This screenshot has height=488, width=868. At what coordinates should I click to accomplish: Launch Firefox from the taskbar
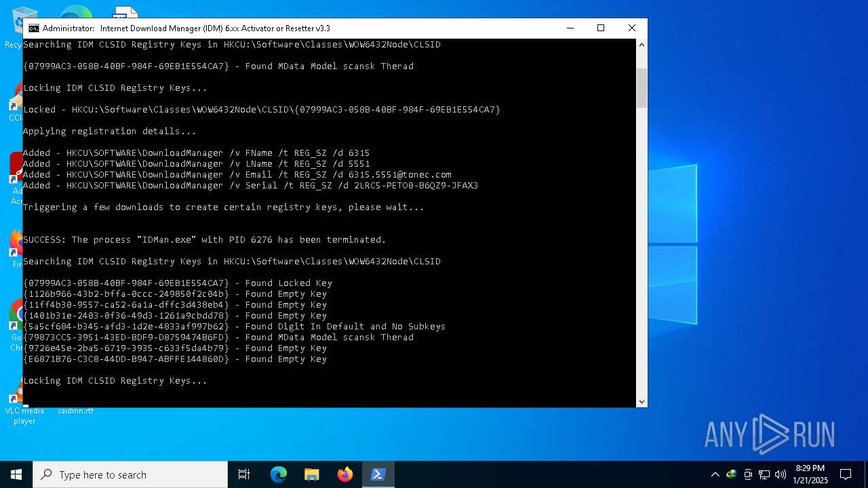coord(345,474)
